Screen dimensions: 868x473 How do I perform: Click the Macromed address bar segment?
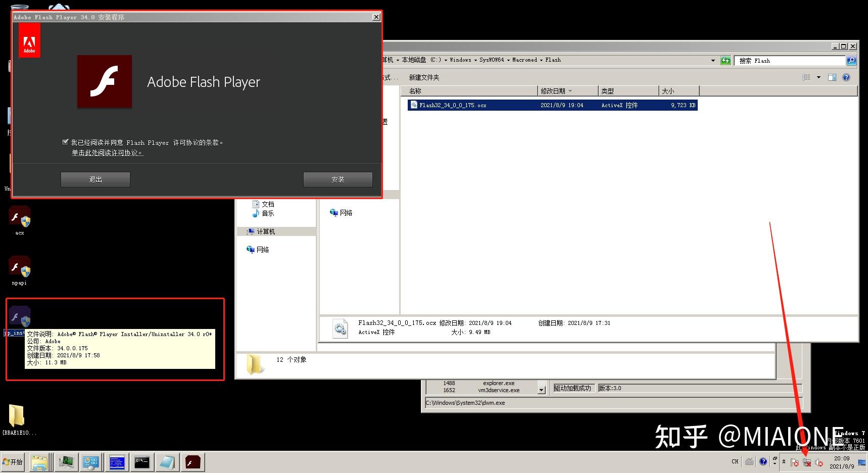pos(524,60)
